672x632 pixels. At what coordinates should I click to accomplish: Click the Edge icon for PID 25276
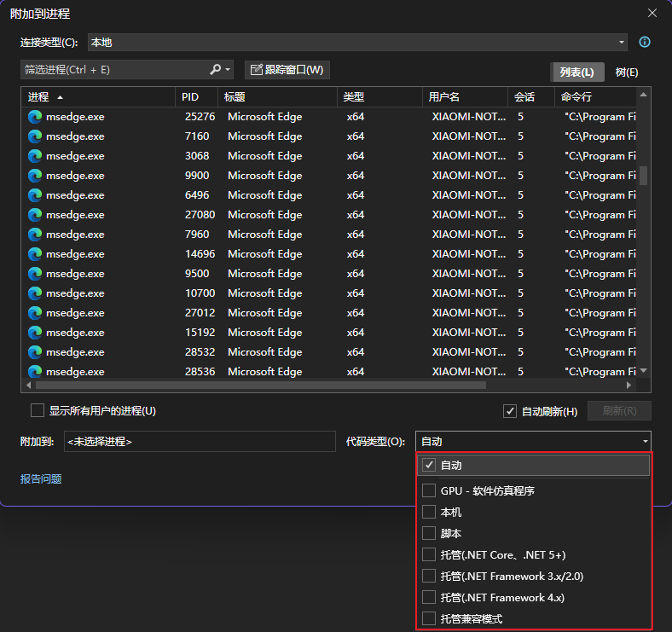click(x=35, y=117)
